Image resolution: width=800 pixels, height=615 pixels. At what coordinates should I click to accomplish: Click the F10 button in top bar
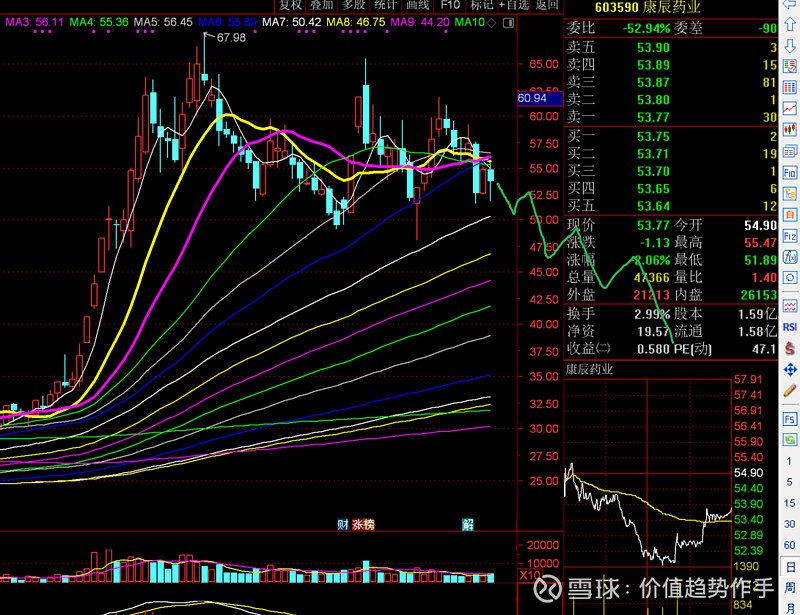pyautogui.click(x=450, y=5)
